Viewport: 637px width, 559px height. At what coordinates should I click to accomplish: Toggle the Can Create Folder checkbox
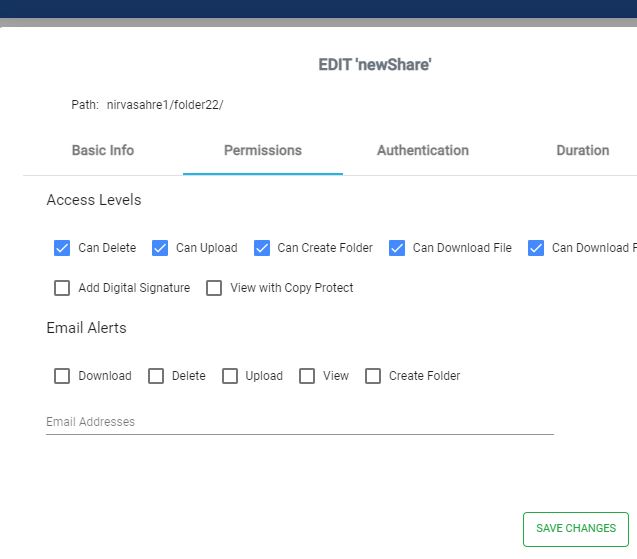coord(262,248)
